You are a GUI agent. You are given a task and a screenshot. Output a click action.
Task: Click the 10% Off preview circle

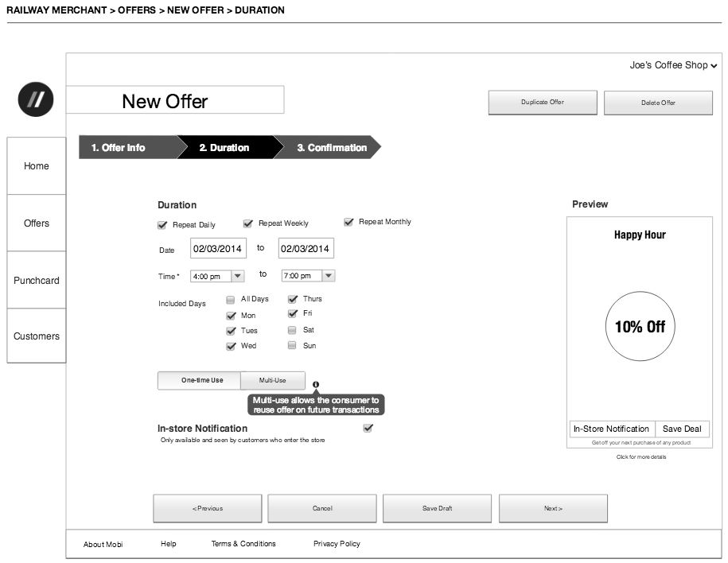tap(640, 327)
